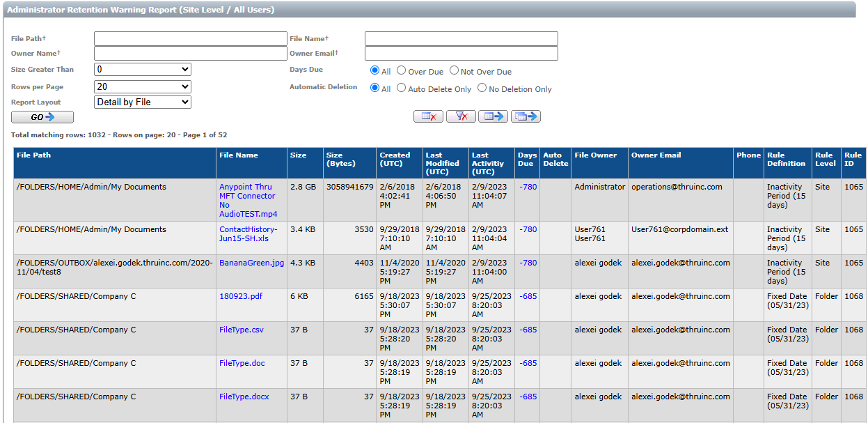Select the No Deletion Only radio button
Viewport: 868px width, 423px height.
tap(482, 88)
